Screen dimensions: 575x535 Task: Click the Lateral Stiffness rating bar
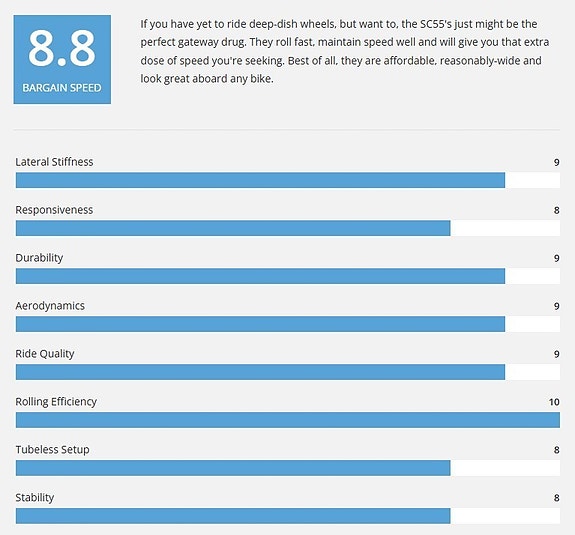(x=288, y=180)
